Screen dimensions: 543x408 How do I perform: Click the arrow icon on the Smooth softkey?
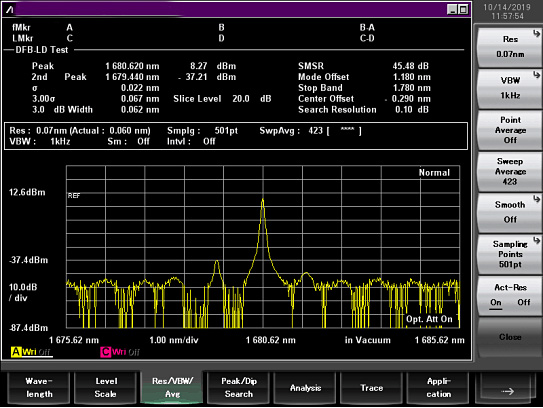536,199
